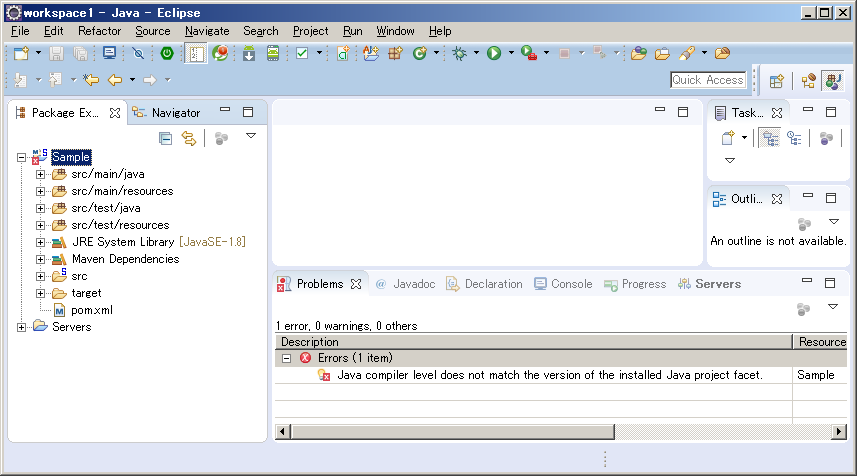Click the green Run button icon
857x476 pixels.
pyautogui.click(x=494, y=53)
